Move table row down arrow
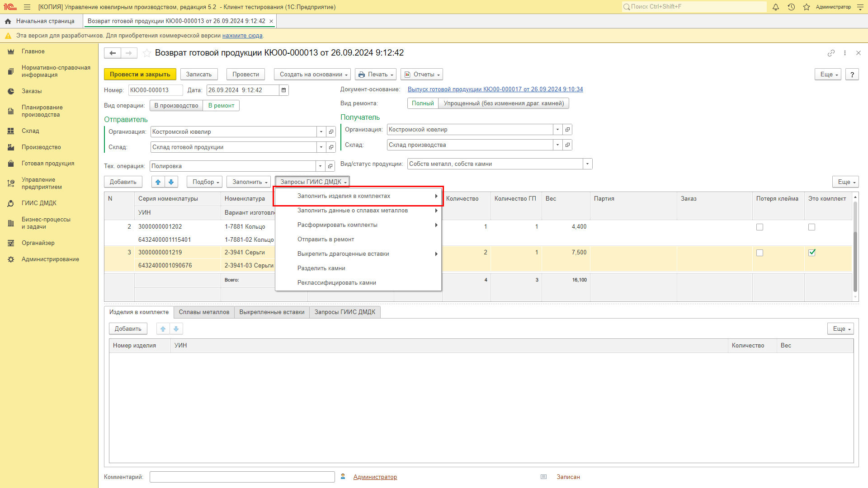 click(171, 182)
